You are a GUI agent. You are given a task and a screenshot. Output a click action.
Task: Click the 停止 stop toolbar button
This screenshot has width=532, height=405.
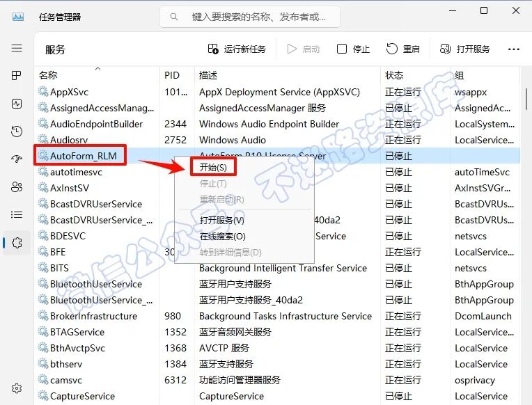click(353, 49)
